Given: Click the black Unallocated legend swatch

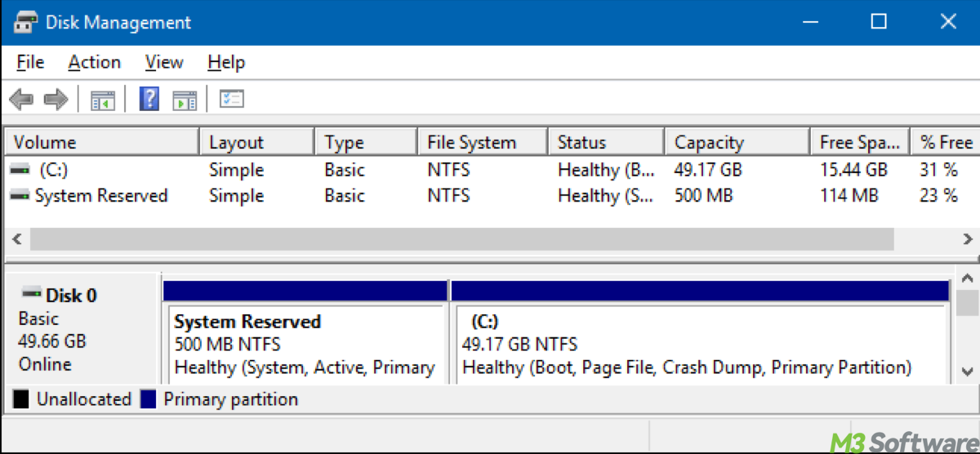Looking at the screenshot, I should pos(21,399).
